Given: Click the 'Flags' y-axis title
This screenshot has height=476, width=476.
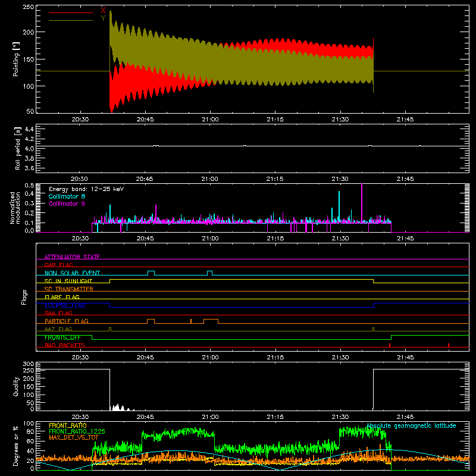Looking at the screenshot, I should point(24,297).
